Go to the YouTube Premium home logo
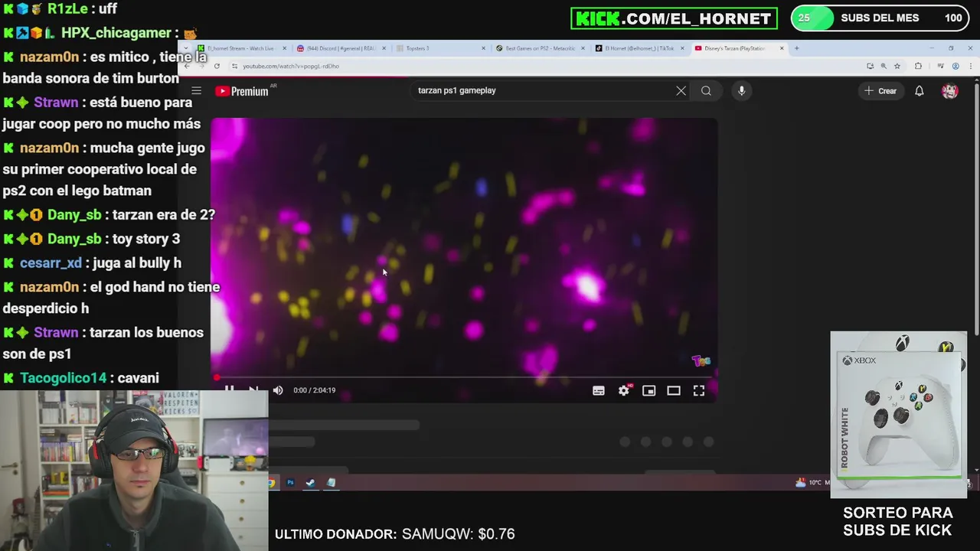 [242, 91]
